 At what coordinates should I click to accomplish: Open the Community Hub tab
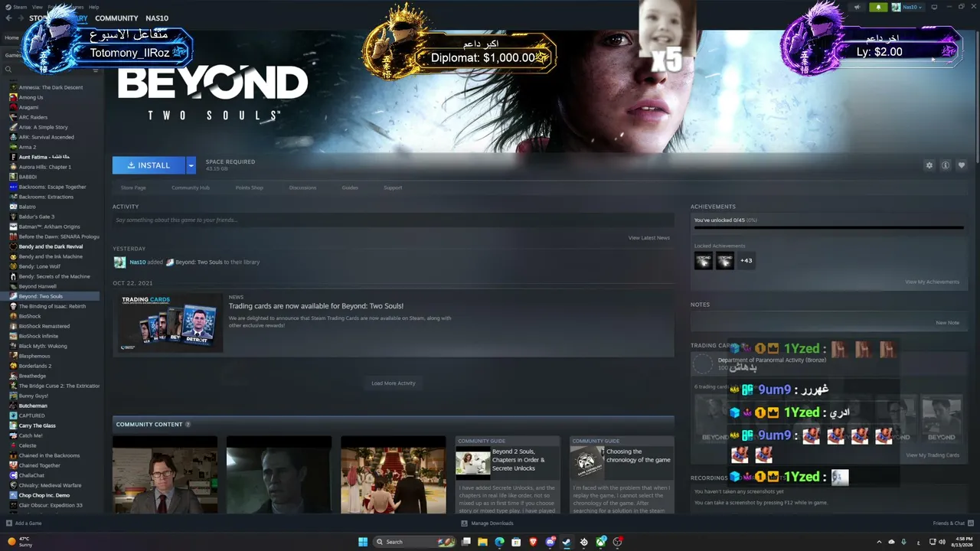(x=191, y=187)
